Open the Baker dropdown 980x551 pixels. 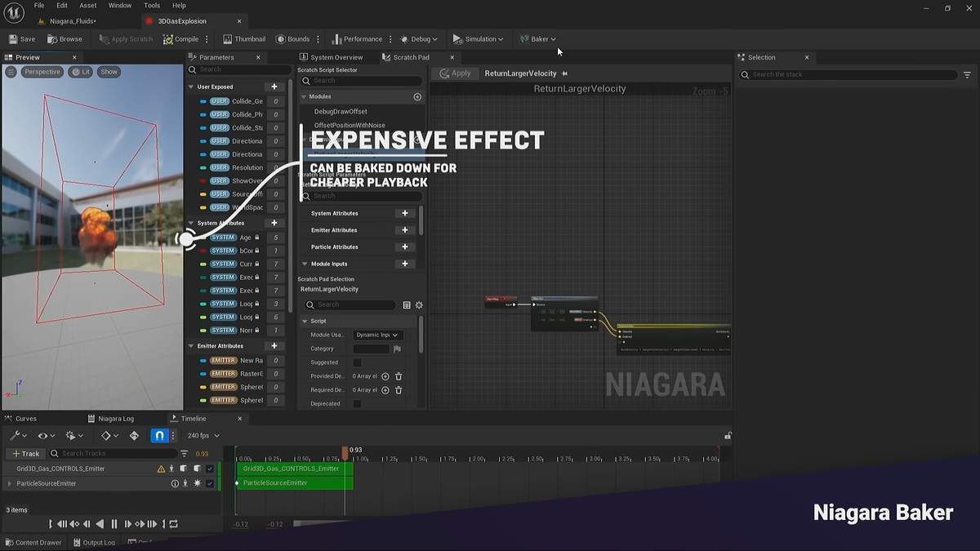click(x=537, y=39)
